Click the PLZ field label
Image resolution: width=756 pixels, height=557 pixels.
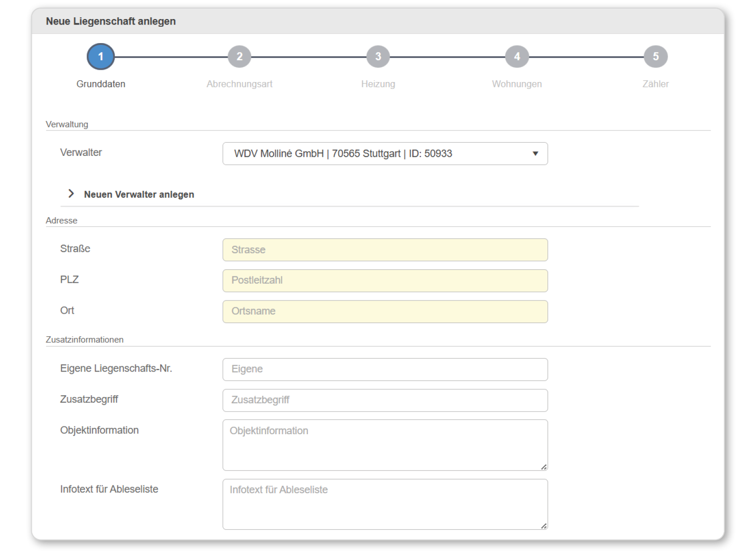(x=69, y=279)
